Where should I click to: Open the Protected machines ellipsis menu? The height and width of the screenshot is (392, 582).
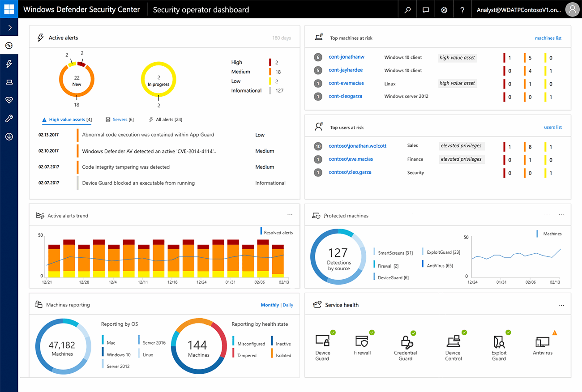[561, 214]
